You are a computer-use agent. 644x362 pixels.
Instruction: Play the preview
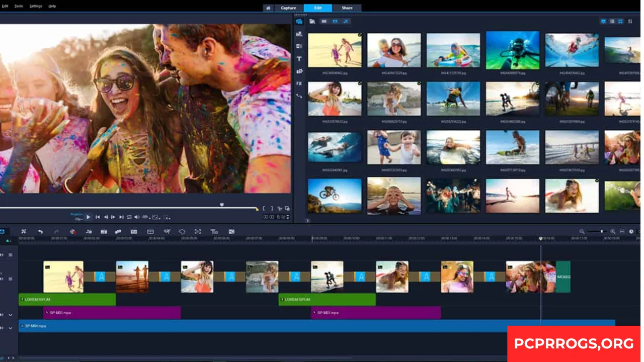click(x=88, y=217)
